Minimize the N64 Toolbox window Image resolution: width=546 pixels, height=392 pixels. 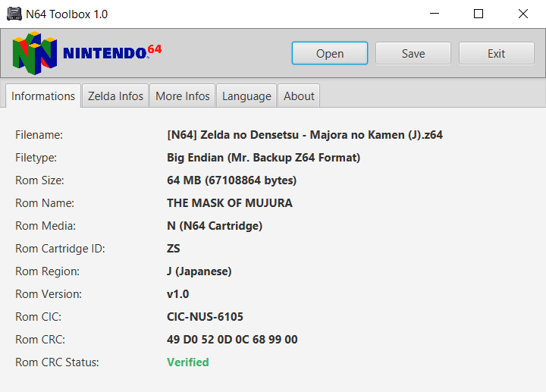click(x=435, y=14)
